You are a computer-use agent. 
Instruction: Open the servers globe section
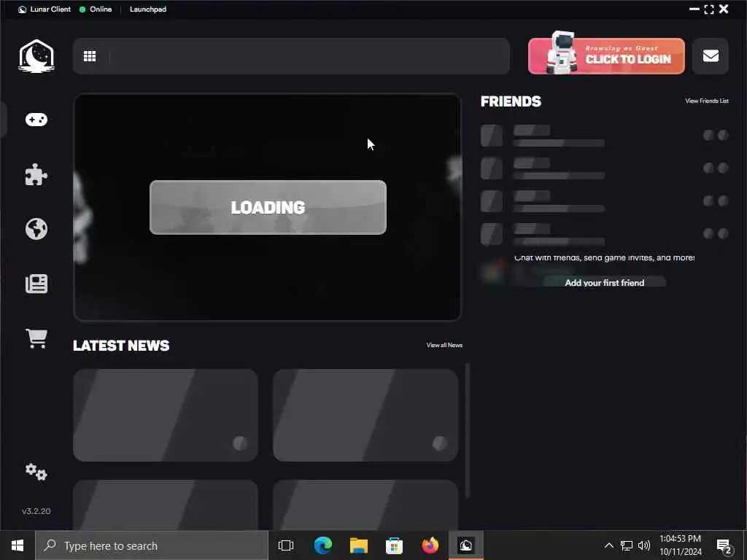click(36, 229)
